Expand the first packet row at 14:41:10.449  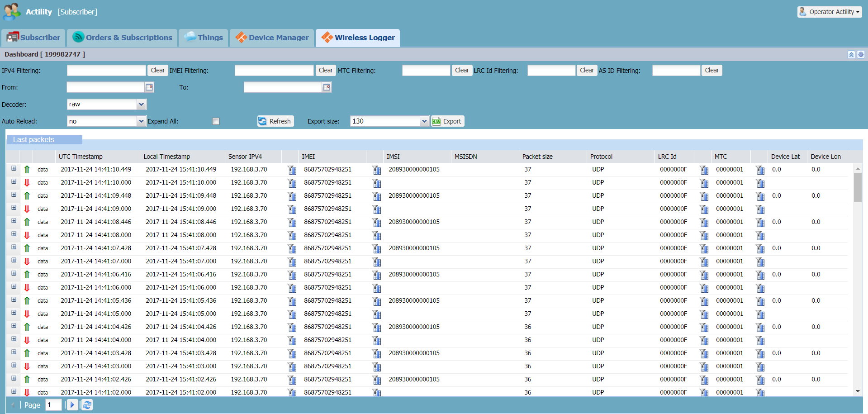click(x=14, y=169)
